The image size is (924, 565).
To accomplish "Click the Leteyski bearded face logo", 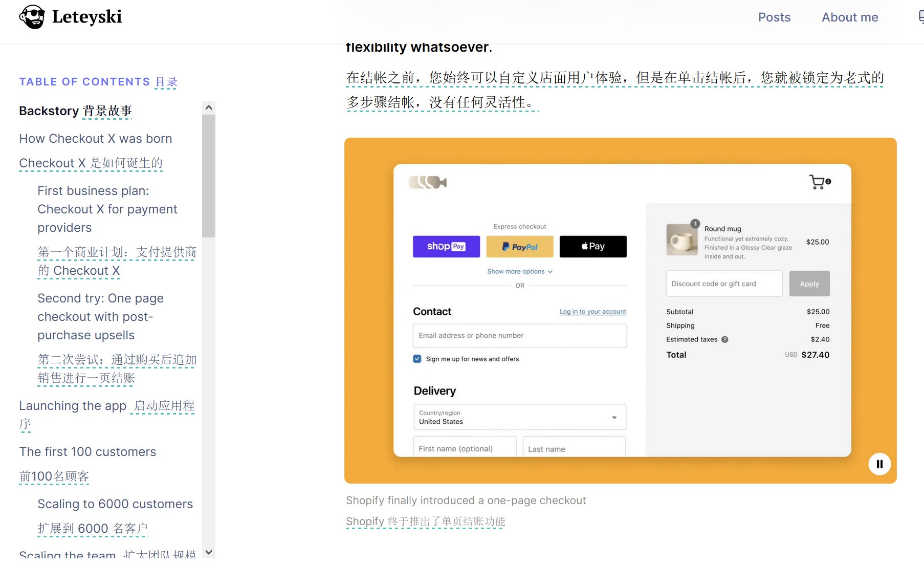I will [x=32, y=17].
